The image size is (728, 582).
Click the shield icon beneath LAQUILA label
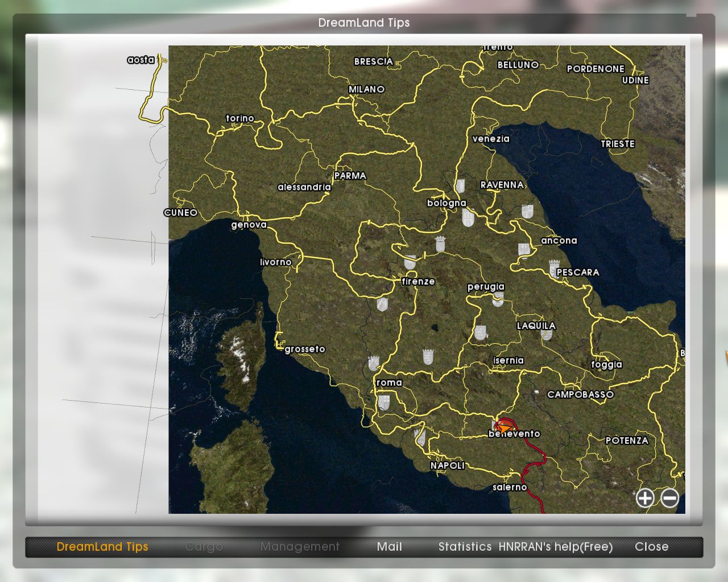(x=547, y=334)
